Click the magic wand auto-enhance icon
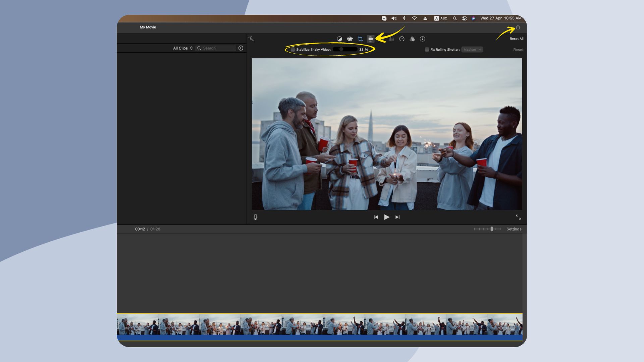This screenshot has width=644, height=362. [x=251, y=39]
